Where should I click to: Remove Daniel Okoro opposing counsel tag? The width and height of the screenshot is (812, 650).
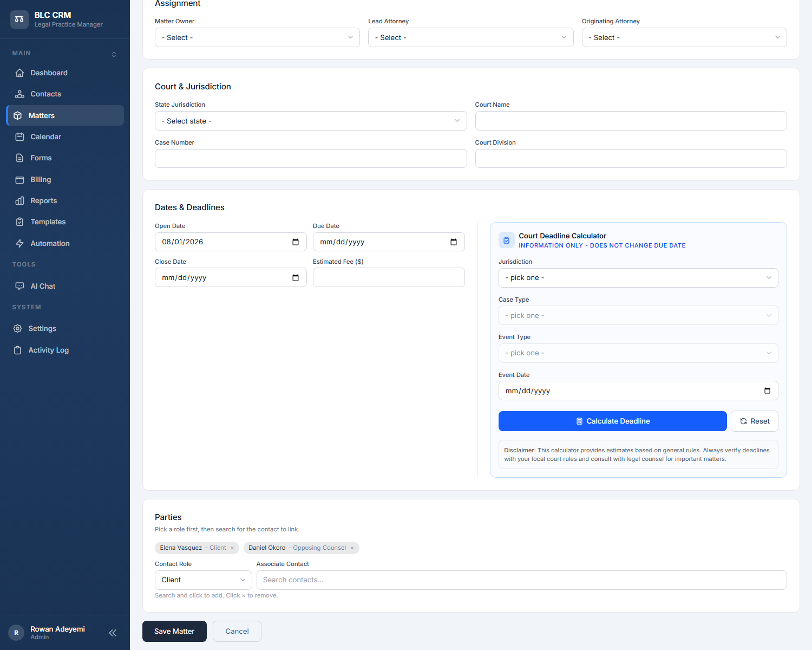pos(352,548)
